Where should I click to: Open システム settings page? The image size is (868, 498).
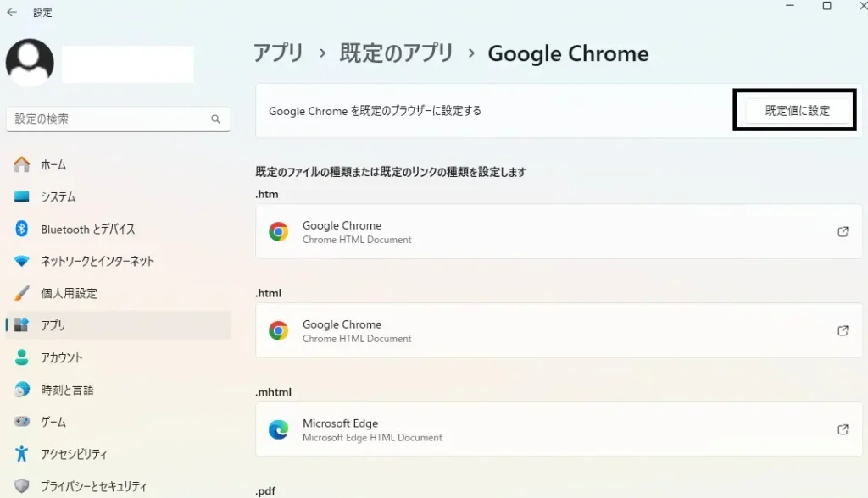119,196
